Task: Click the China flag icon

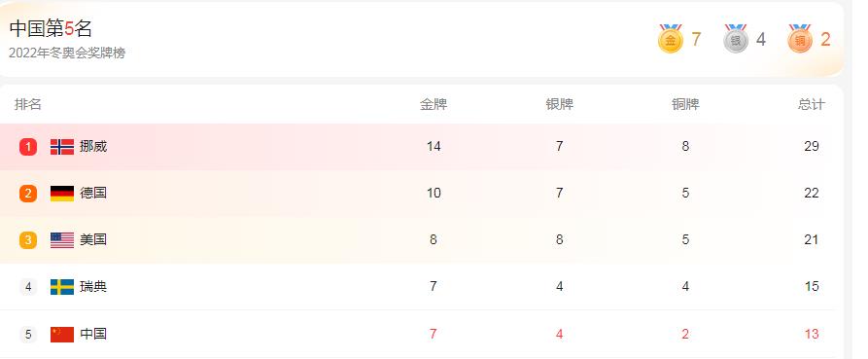Action: 62,334
